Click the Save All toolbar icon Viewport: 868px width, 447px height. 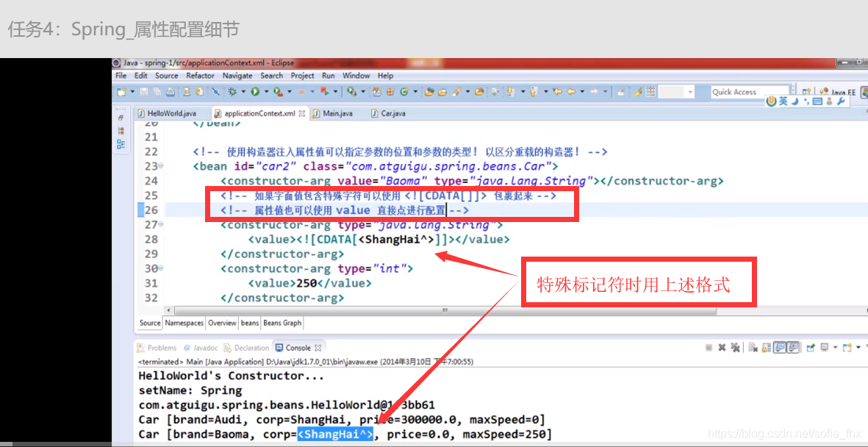click(x=157, y=92)
